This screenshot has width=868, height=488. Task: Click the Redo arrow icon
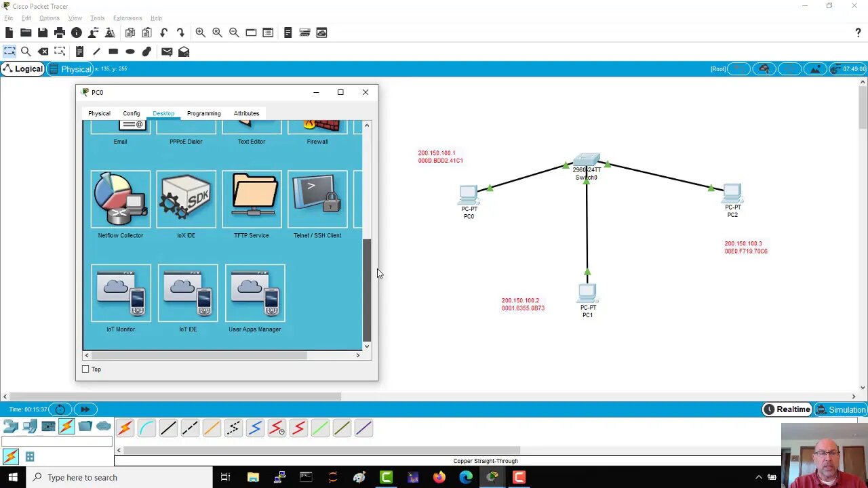pos(180,33)
